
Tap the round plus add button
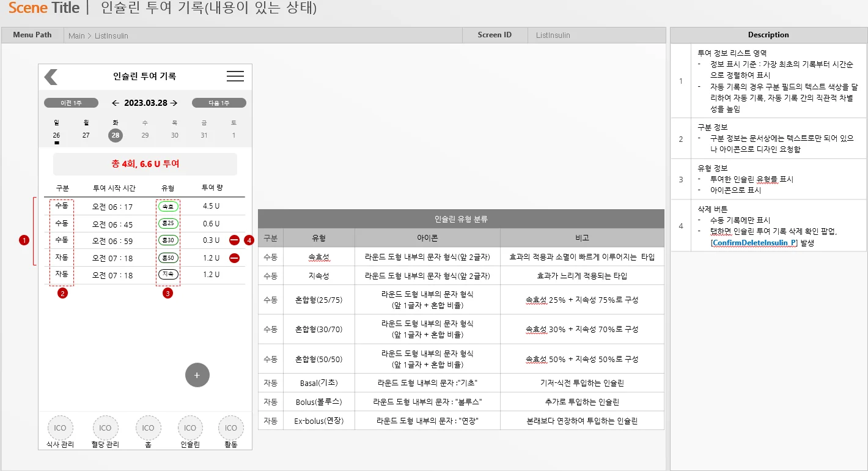tap(197, 375)
